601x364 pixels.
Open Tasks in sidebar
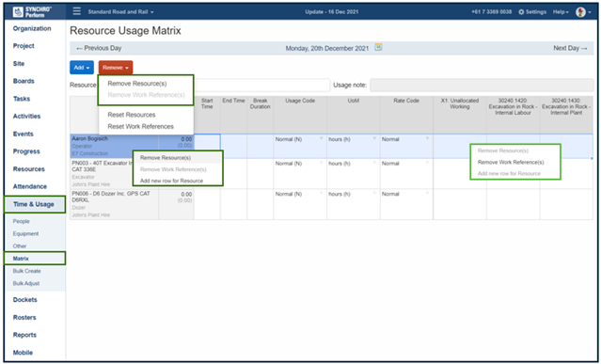click(x=22, y=99)
